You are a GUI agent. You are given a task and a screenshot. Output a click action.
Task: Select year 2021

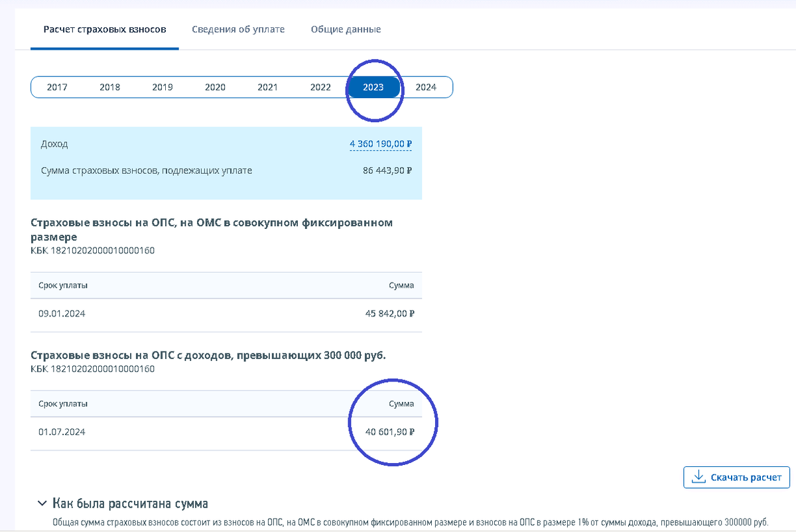point(268,87)
